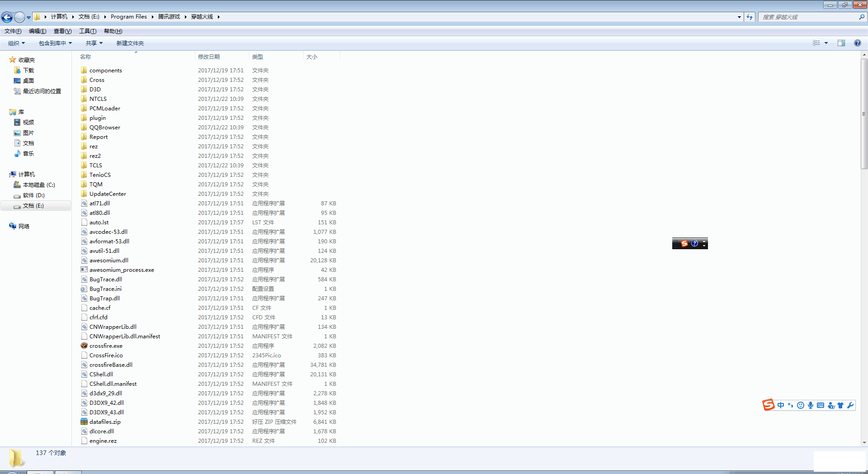The height and width of the screenshot is (474, 868).
Task: Open the recent pages dropdown arrow
Action: (28, 17)
